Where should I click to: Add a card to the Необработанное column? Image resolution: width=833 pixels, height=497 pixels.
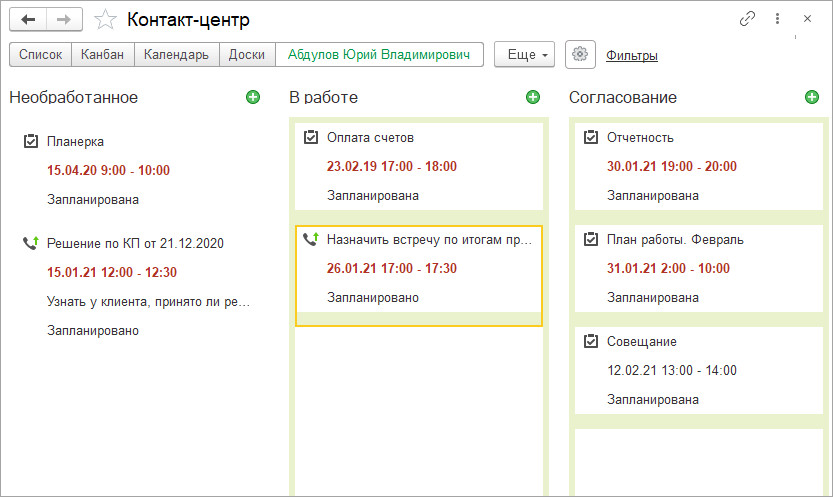click(253, 97)
